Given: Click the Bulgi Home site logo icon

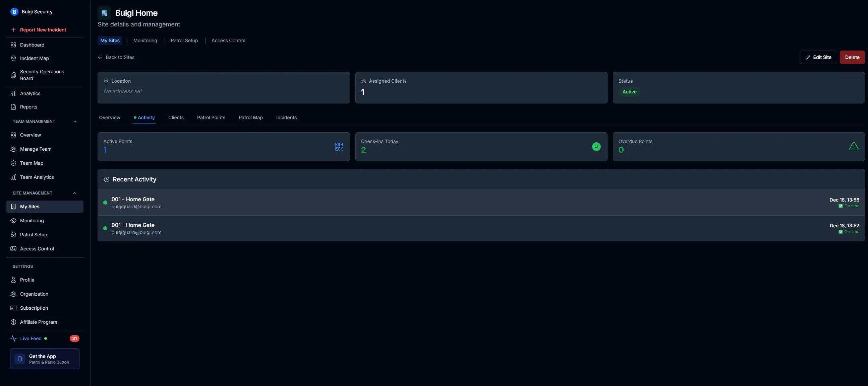Looking at the screenshot, I should coord(105,13).
